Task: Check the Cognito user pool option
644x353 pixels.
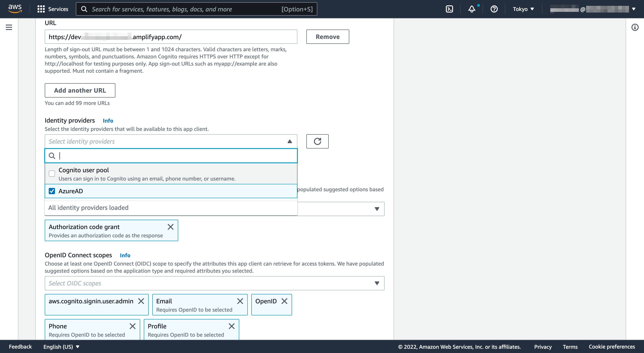Action: pos(52,173)
